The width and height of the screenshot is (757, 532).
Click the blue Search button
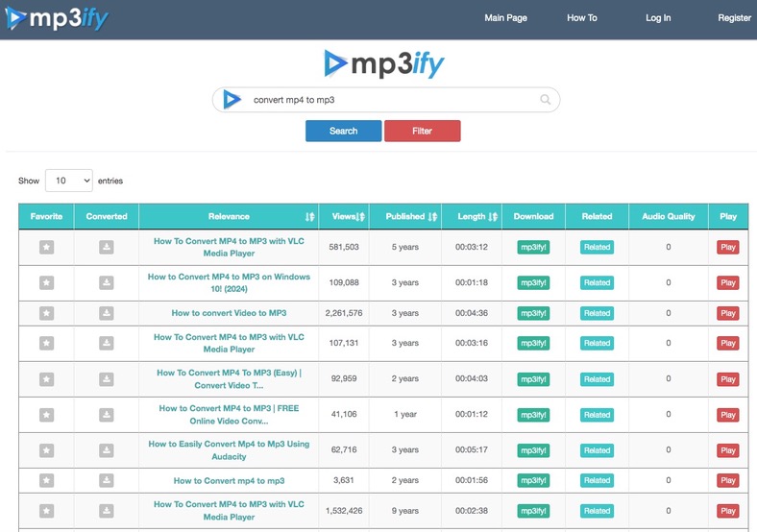[x=343, y=131]
